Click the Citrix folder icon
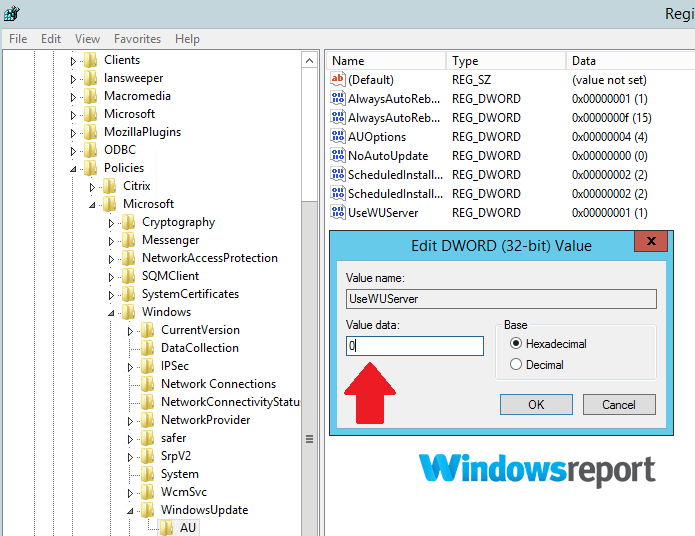695x536 pixels. tap(110, 186)
